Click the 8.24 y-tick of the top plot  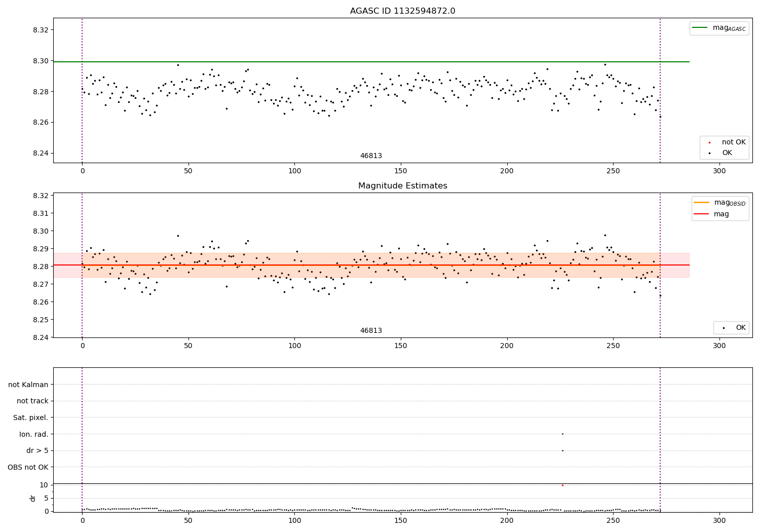40,154
